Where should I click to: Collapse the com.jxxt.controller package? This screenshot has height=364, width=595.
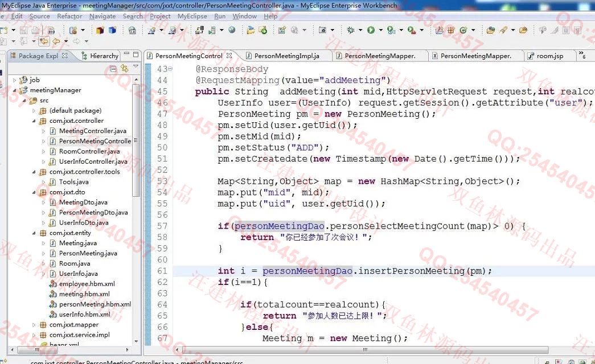click(34, 121)
